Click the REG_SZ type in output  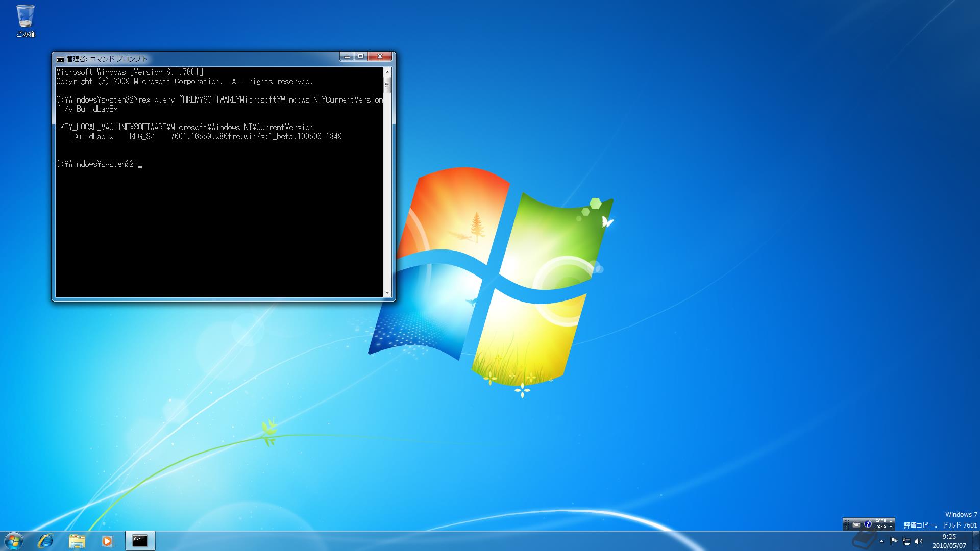tap(142, 136)
